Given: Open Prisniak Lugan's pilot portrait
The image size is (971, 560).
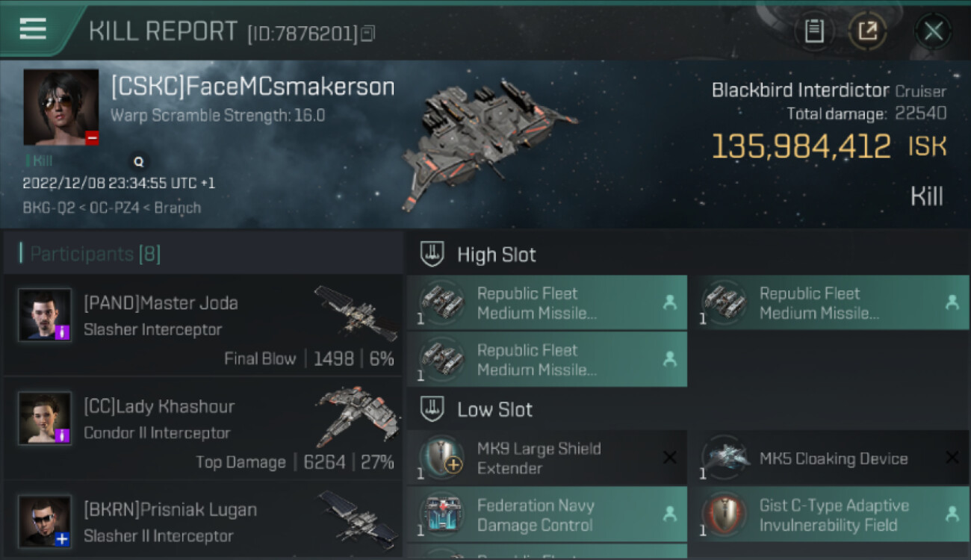Looking at the screenshot, I should (45, 520).
